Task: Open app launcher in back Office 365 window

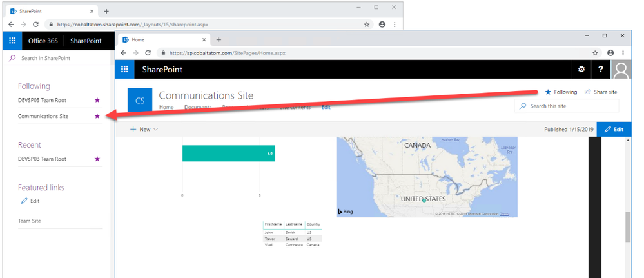Action: point(12,41)
